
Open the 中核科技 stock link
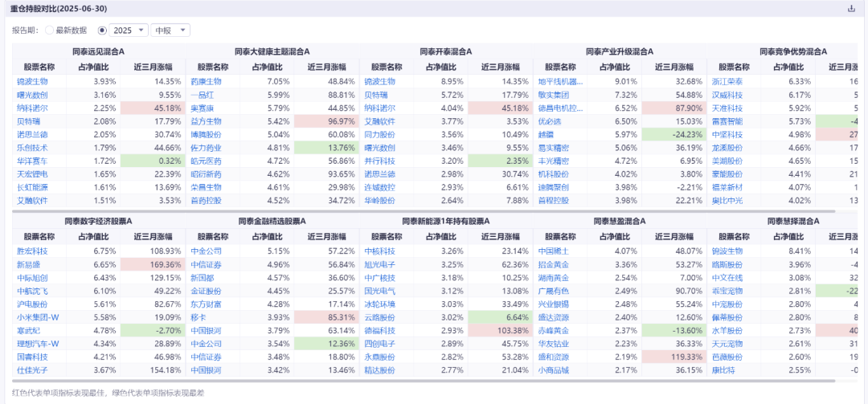tap(379, 251)
